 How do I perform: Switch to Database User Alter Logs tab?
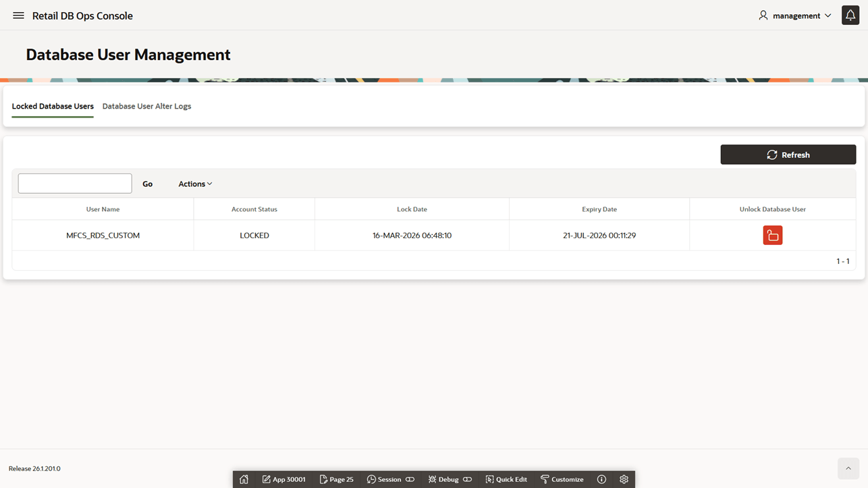[146, 106]
